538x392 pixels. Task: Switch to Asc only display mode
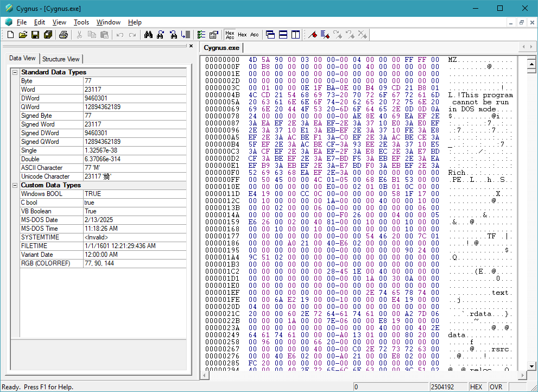[x=255, y=35]
